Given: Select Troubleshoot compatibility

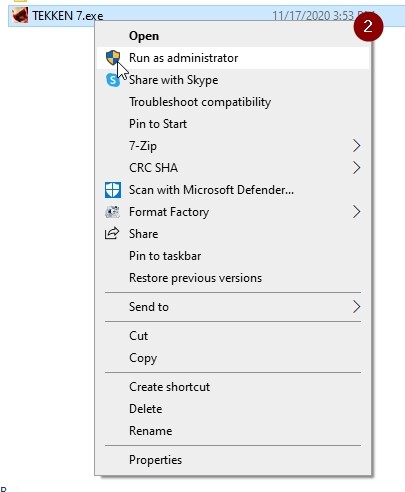Looking at the screenshot, I should coord(233,102).
